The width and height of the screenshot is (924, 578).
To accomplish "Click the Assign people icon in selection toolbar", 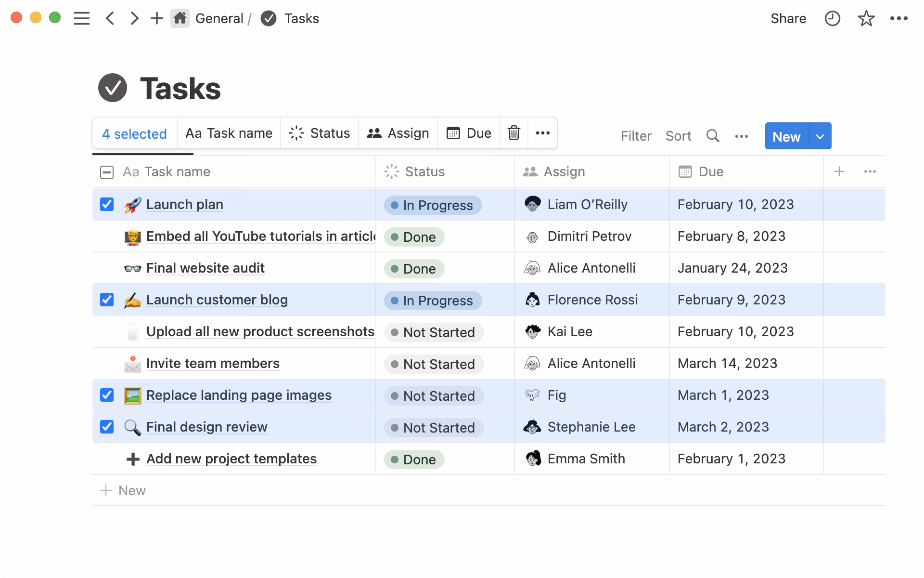I will 374,133.
